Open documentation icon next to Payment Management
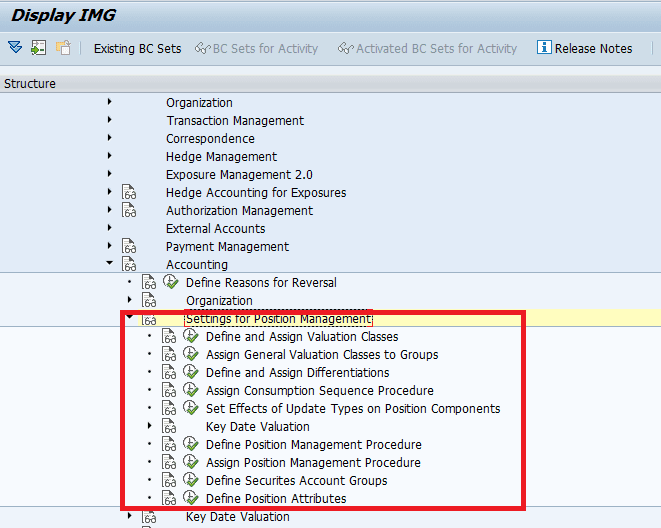Viewport: 661px width, 528px height. click(x=128, y=247)
